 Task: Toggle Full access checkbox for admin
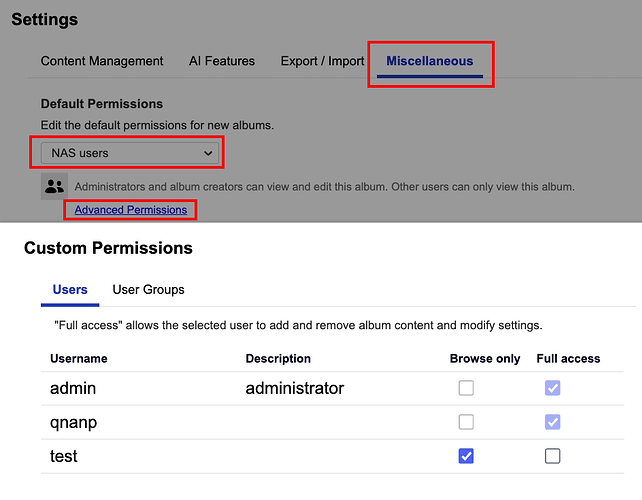[553, 388]
